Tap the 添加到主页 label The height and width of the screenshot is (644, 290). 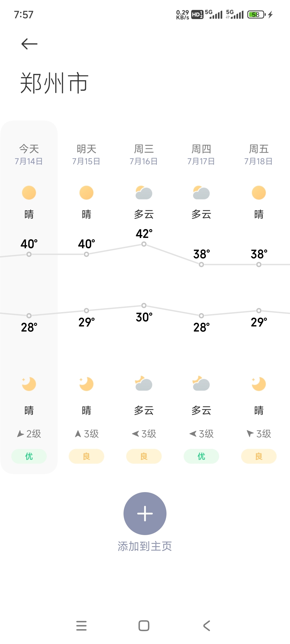coord(145,546)
